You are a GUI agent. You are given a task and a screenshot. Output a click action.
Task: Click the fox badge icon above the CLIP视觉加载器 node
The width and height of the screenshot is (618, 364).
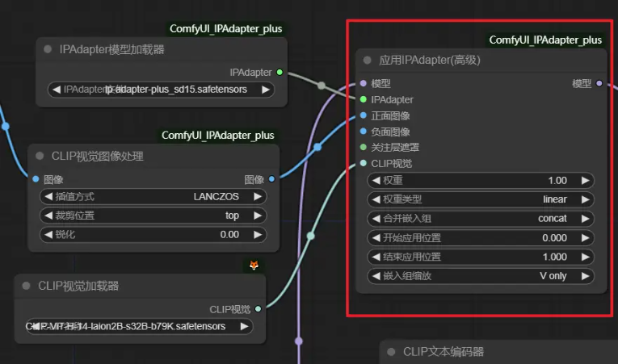(254, 265)
